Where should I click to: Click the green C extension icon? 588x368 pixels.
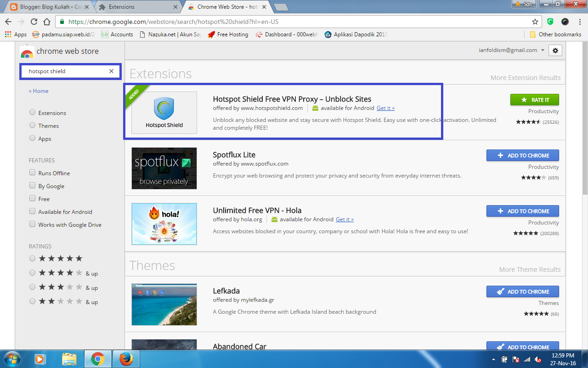pos(550,22)
